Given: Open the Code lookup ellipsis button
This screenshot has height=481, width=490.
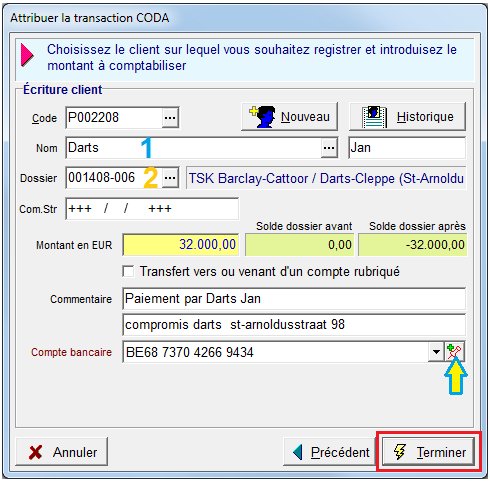Looking at the screenshot, I should 170,118.
